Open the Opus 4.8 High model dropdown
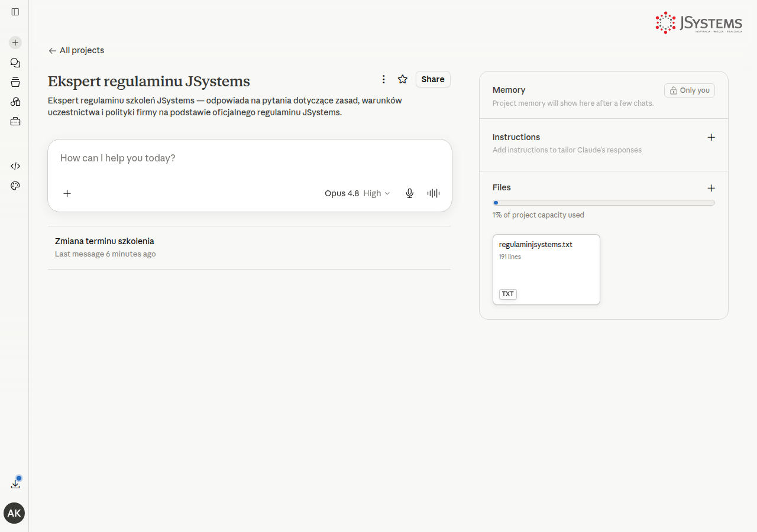The image size is (757, 532). (x=357, y=193)
